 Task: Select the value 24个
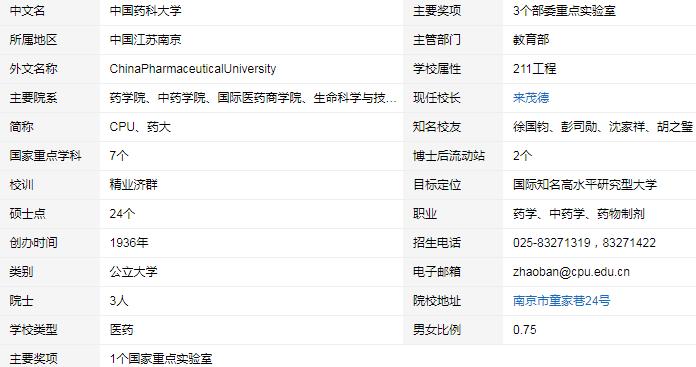click(123, 213)
